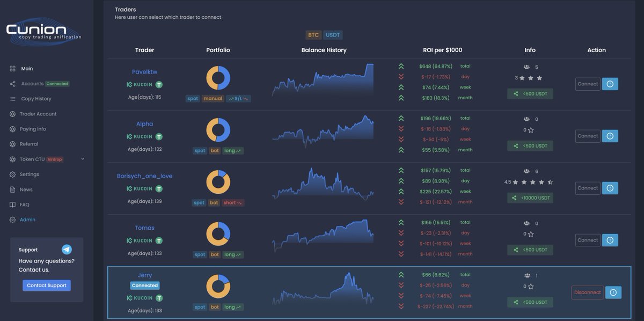Click info icon button for Tomas

(x=610, y=240)
